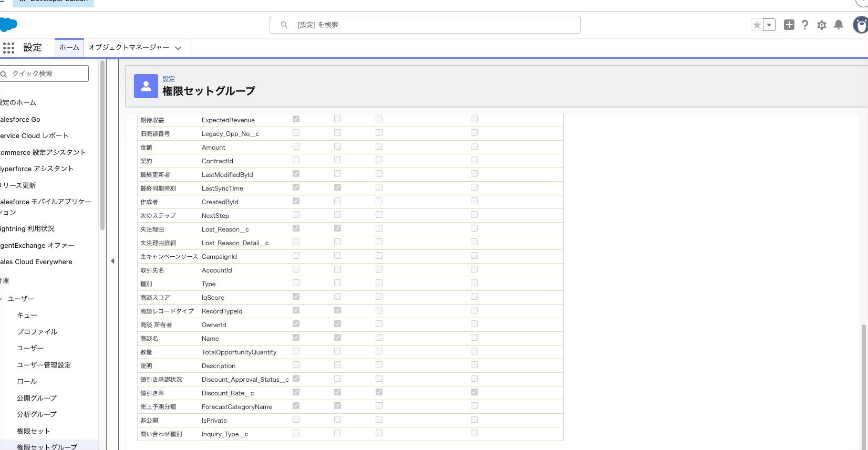This screenshot has height=450, width=868.
Task: Open 権限セット in sidebar
Action: click(x=34, y=431)
